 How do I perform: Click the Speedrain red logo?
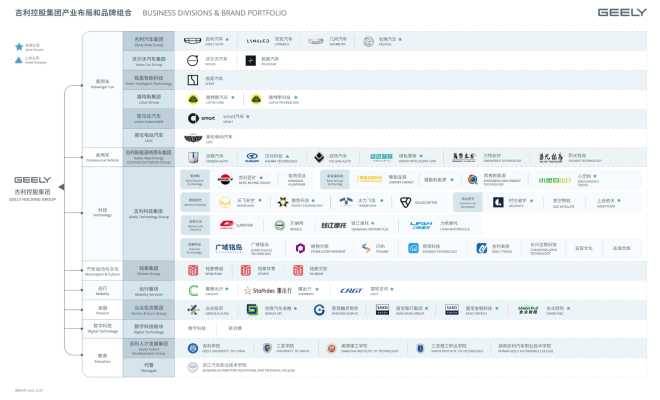(x=193, y=270)
